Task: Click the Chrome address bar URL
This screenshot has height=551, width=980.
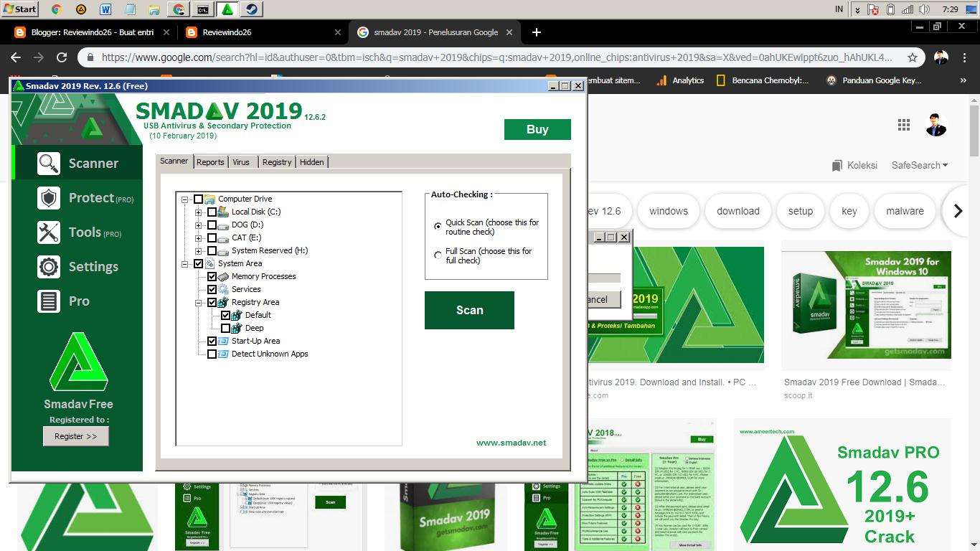Action: (x=496, y=57)
